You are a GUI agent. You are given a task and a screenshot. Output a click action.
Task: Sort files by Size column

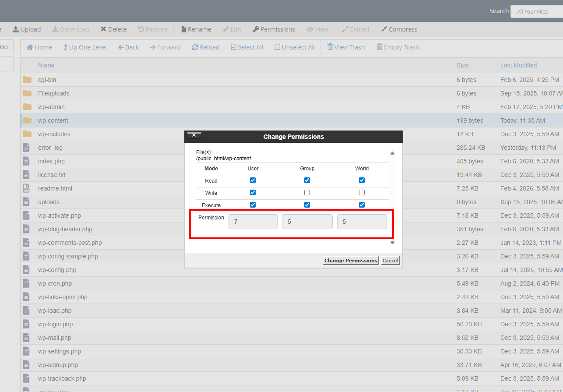pos(462,65)
